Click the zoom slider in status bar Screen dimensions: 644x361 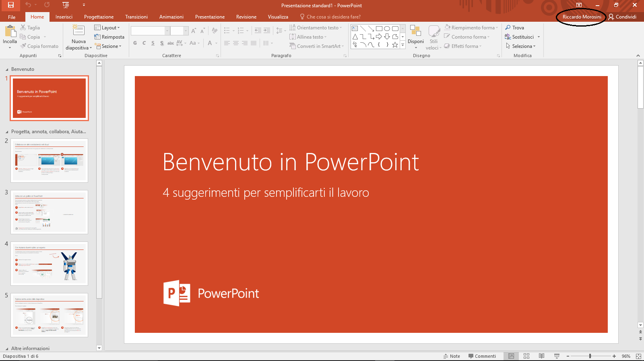pyautogui.click(x=590, y=356)
